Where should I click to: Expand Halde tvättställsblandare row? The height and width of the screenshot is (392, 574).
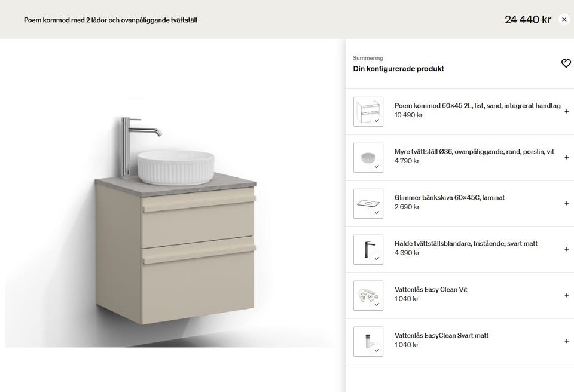click(x=567, y=249)
